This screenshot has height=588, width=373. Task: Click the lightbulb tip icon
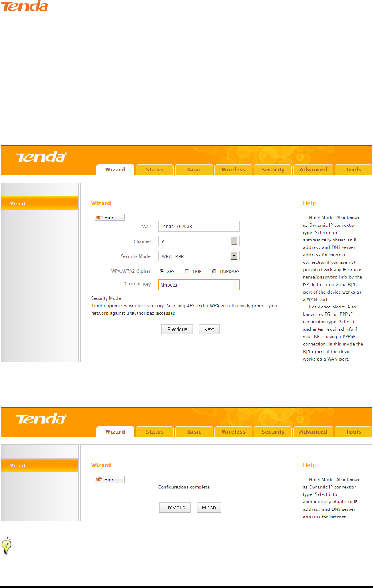coord(7,546)
